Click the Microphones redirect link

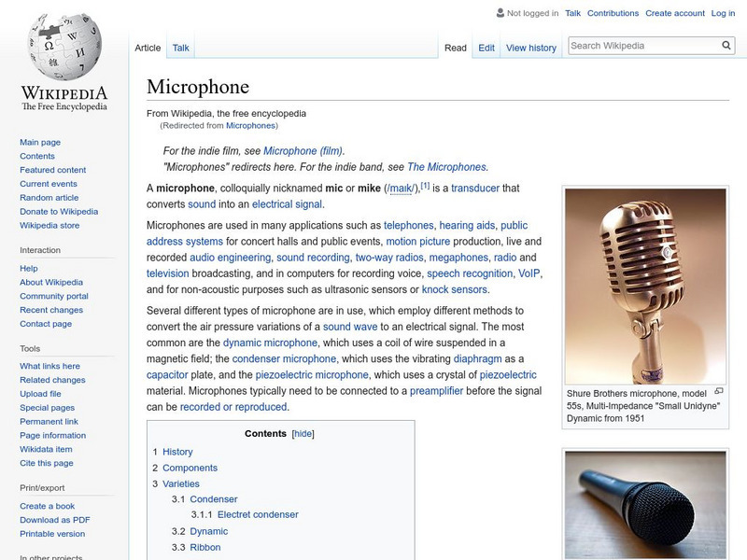coord(250,126)
